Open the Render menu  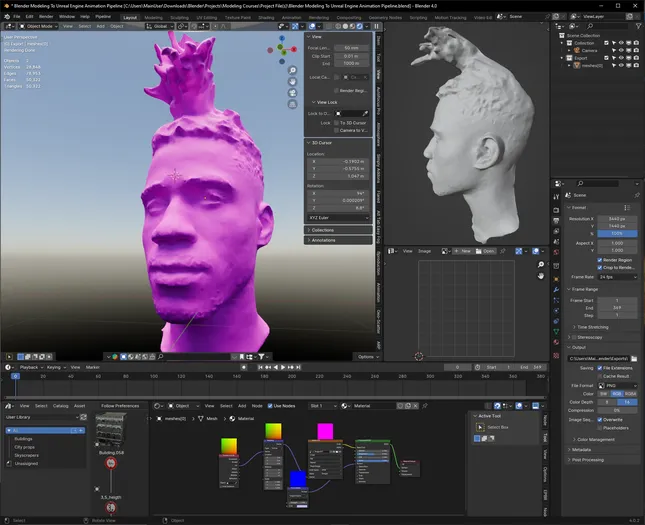click(46, 17)
